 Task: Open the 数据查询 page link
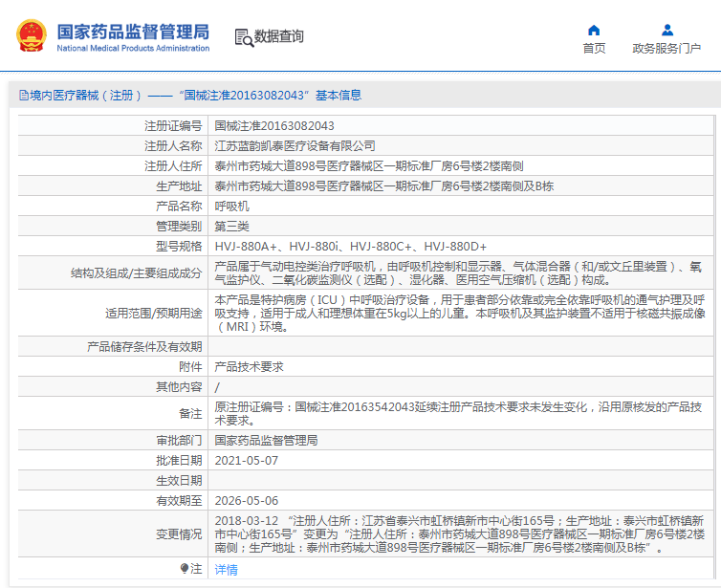pos(278,36)
